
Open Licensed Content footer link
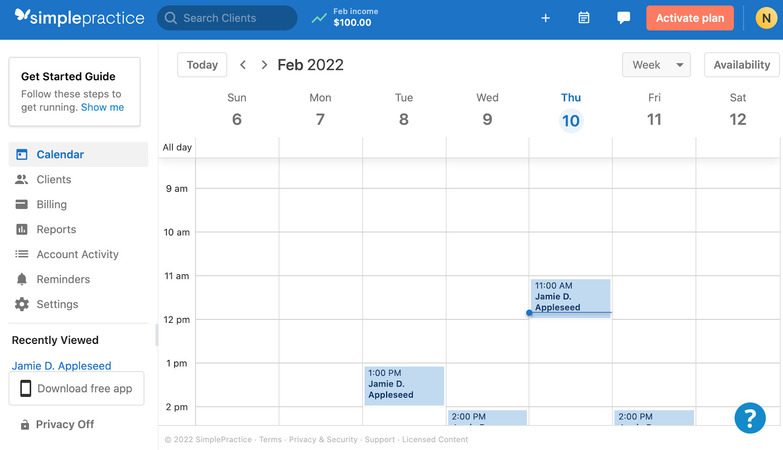[x=435, y=440]
